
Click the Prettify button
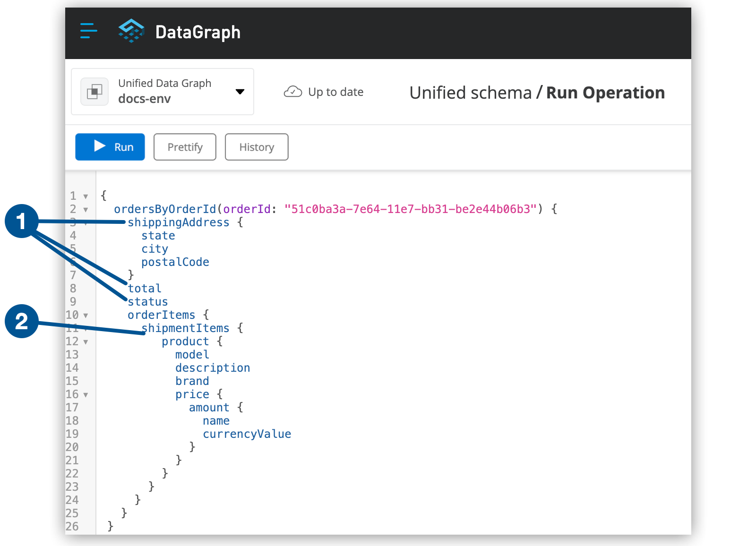[185, 147]
